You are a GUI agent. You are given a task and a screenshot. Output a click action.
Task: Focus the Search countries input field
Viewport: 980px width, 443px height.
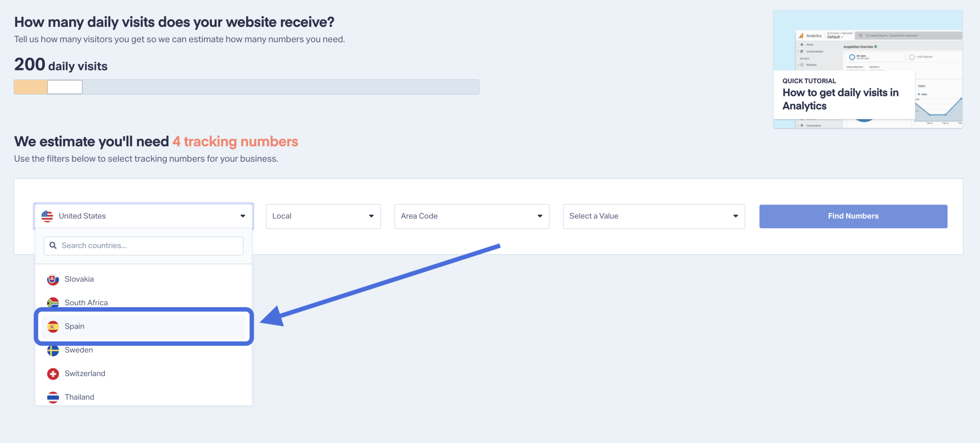point(144,245)
